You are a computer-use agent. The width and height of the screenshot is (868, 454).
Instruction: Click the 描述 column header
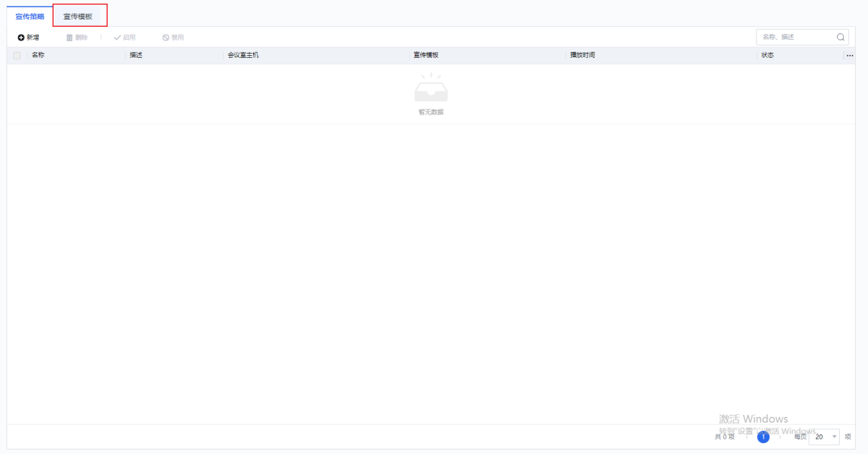136,56
